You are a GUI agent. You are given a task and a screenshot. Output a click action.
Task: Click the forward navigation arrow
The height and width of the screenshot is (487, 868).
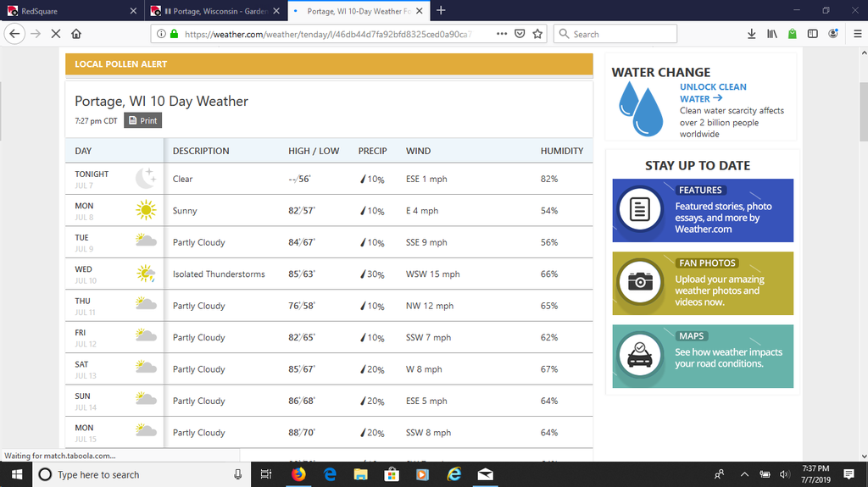[36, 34]
